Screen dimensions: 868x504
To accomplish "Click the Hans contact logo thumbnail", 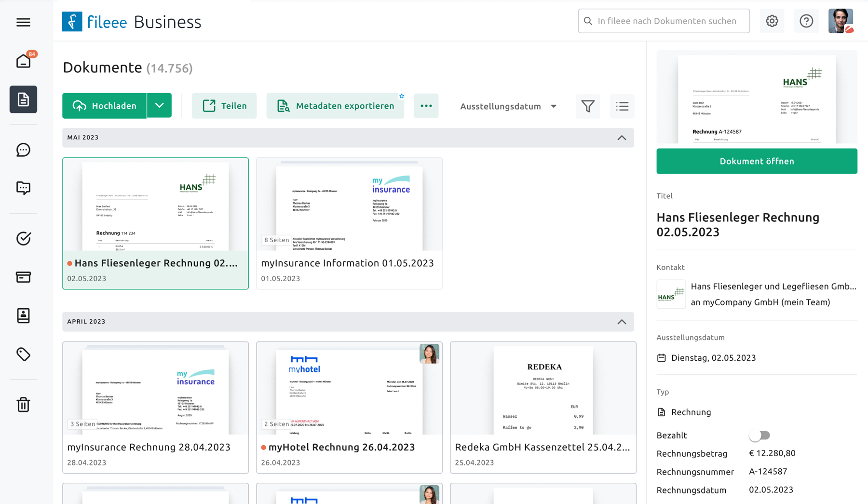I will pos(671,294).
